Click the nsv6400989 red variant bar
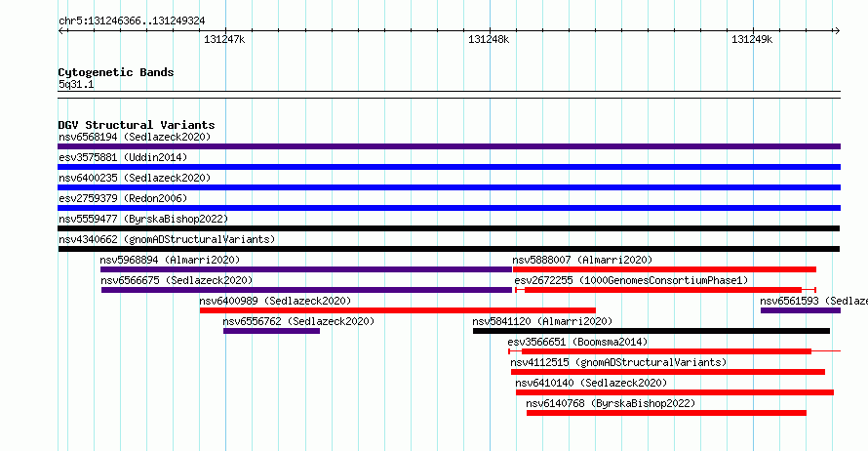The width and height of the screenshot is (868, 451). click(398, 310)
